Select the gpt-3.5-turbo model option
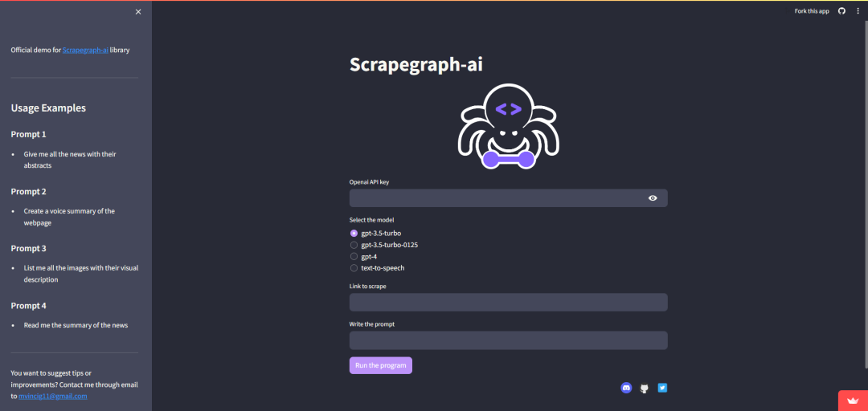868x411 pixels. tap(354, 233)
